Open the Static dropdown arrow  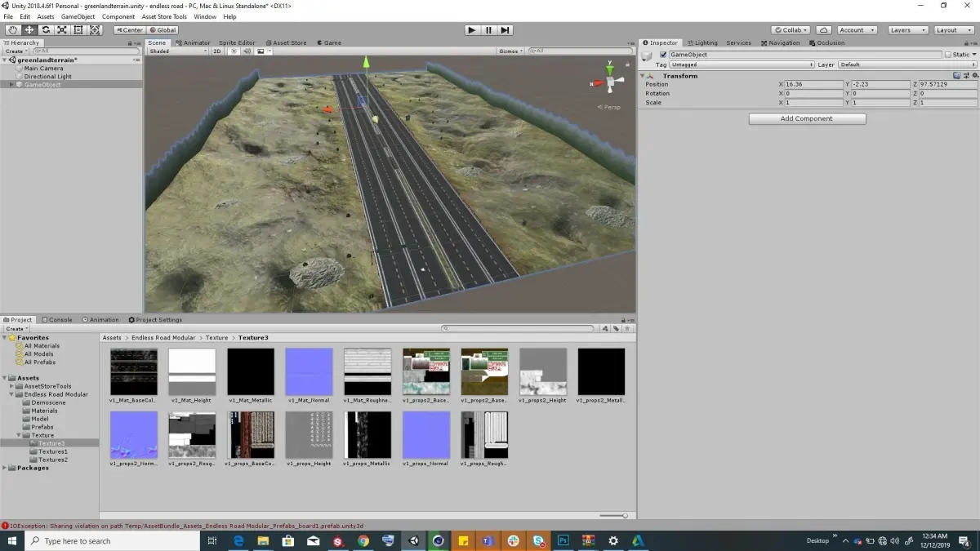[x=973, y=55]
